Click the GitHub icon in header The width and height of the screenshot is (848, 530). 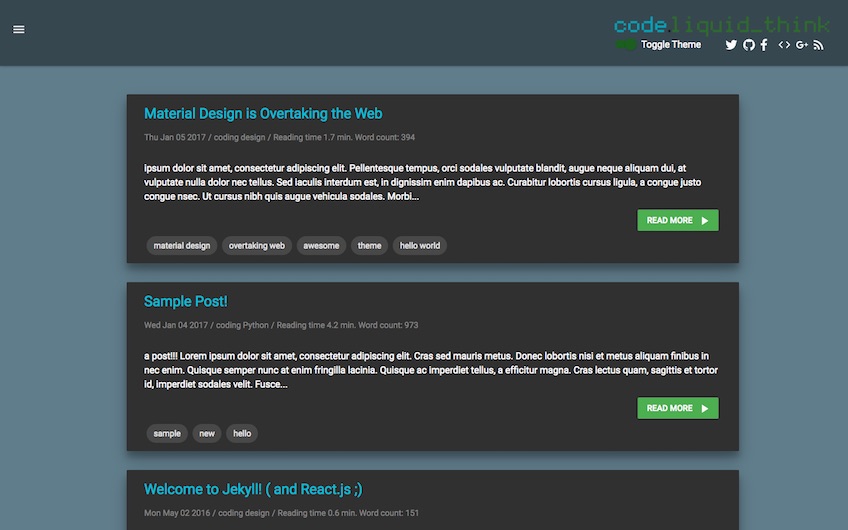tap(748, 45)
